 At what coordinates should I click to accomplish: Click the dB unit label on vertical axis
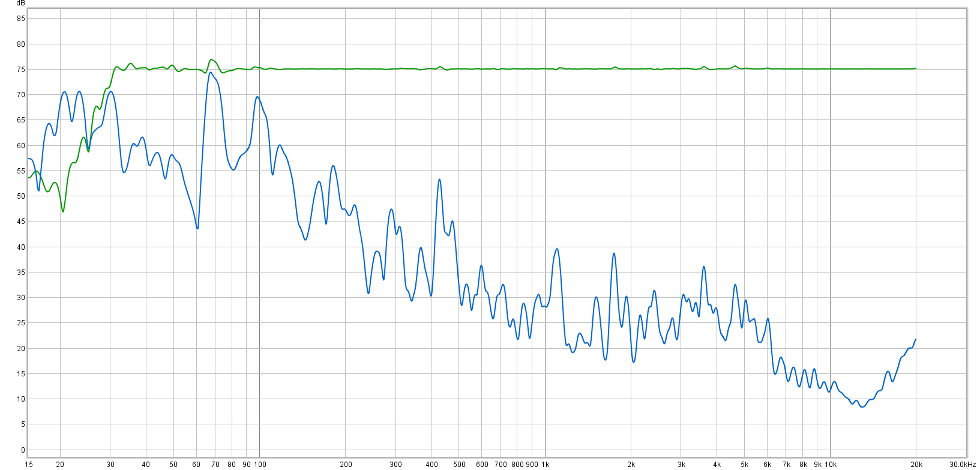pos(22,3)
